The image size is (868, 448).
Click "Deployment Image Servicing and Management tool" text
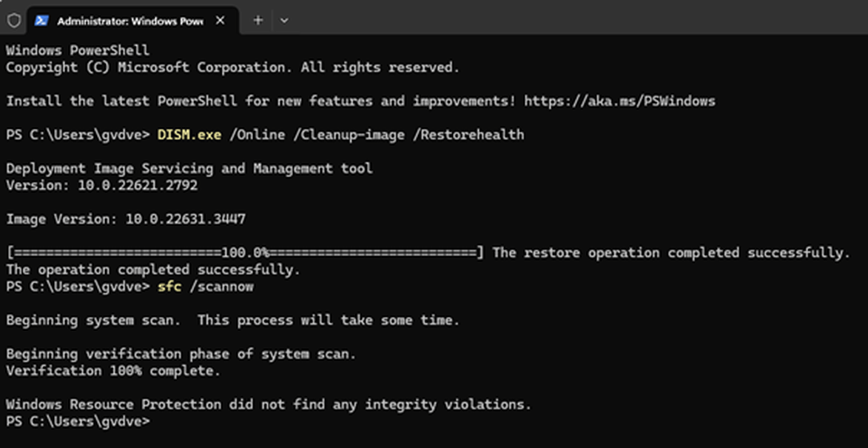pyautogui.click(x=189, y=169)
